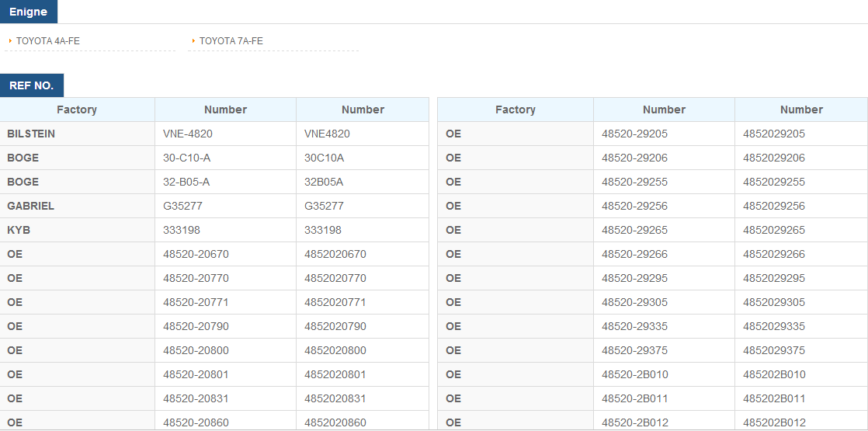
Task: Click OE number 48520-29305
Action: pos(635,302)
